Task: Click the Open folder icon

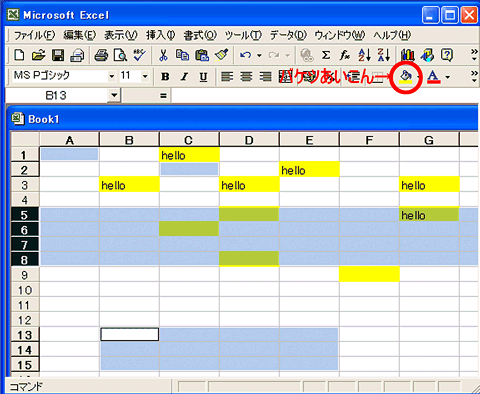Action: 39,55
